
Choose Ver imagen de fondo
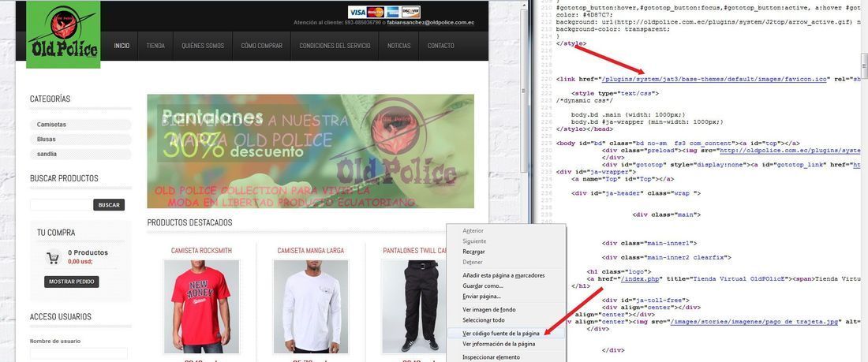tap(488, 309)
